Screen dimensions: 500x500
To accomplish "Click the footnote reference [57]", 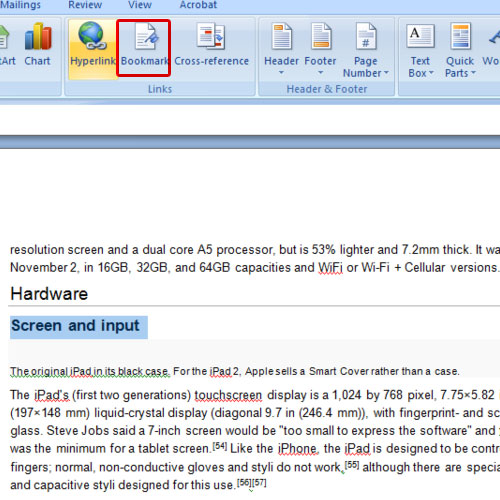I will 259,483.
